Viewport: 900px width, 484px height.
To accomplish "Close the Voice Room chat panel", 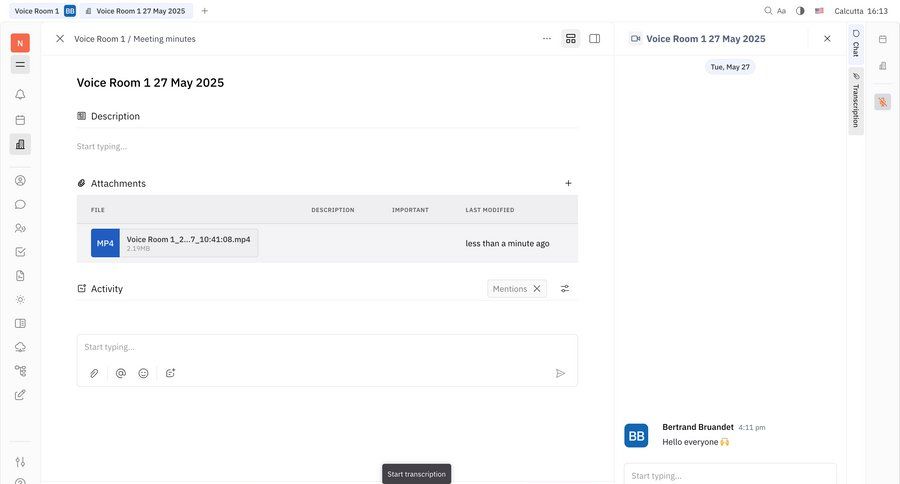I will 827,38.
